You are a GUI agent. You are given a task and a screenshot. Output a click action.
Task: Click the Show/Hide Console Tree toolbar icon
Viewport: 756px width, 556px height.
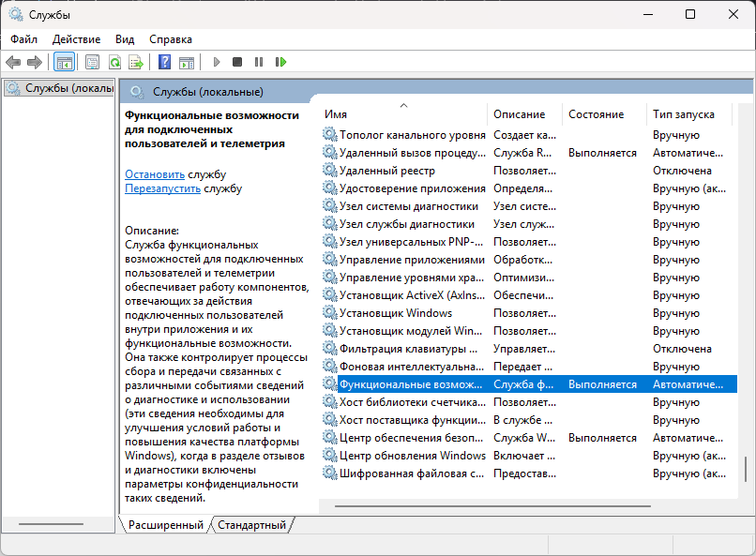(65, 62)
